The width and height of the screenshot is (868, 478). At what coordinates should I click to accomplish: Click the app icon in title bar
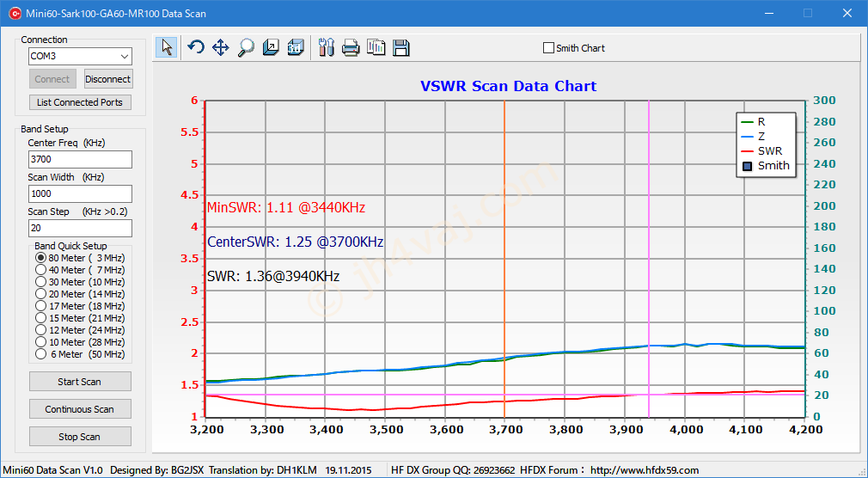point(15,13)
